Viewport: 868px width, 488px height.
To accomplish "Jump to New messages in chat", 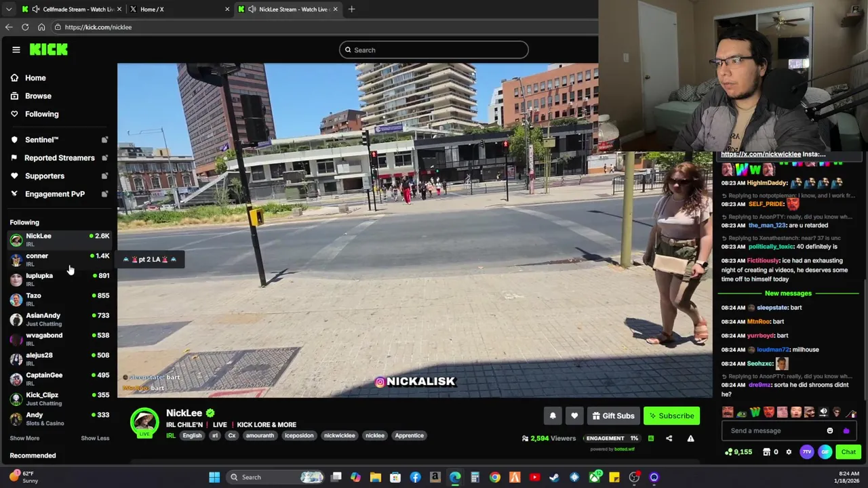I will pos(788,293).
